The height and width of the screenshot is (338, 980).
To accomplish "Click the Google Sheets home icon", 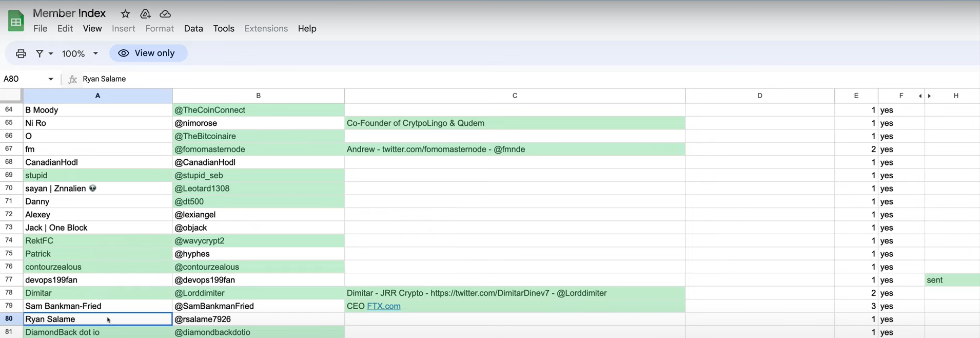I will tap(16, 21).
